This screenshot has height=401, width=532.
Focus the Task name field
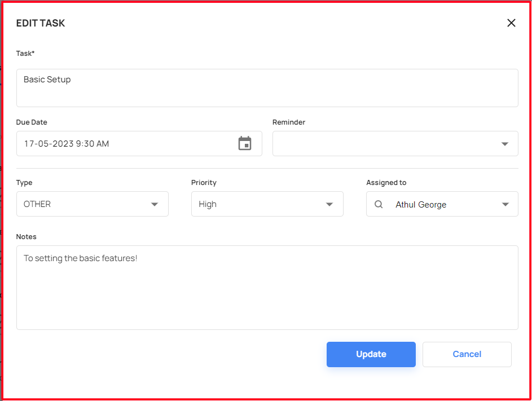pyautogui.click(x=267, y=88)
